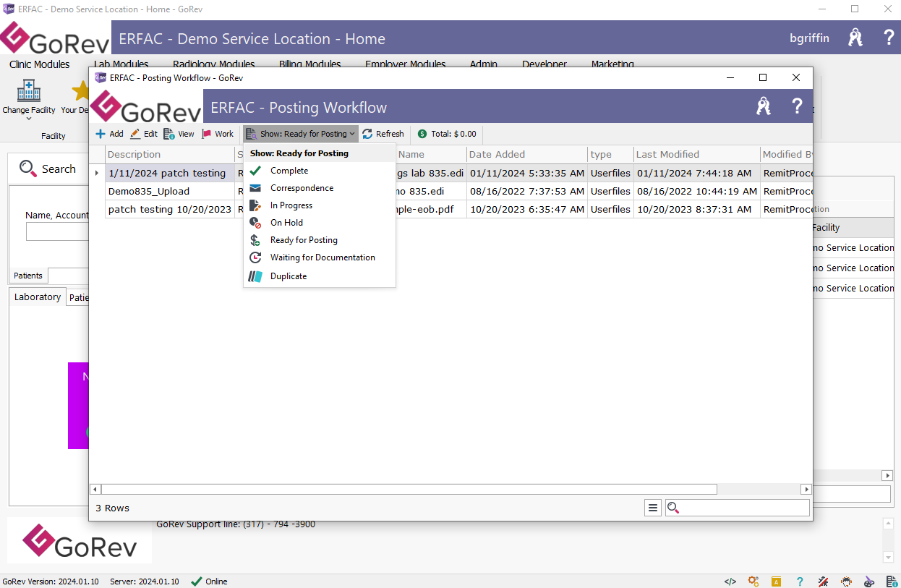The image size is (901, 588).
Task: Click the developer code icon in status bar
Action: coord(730,581)
